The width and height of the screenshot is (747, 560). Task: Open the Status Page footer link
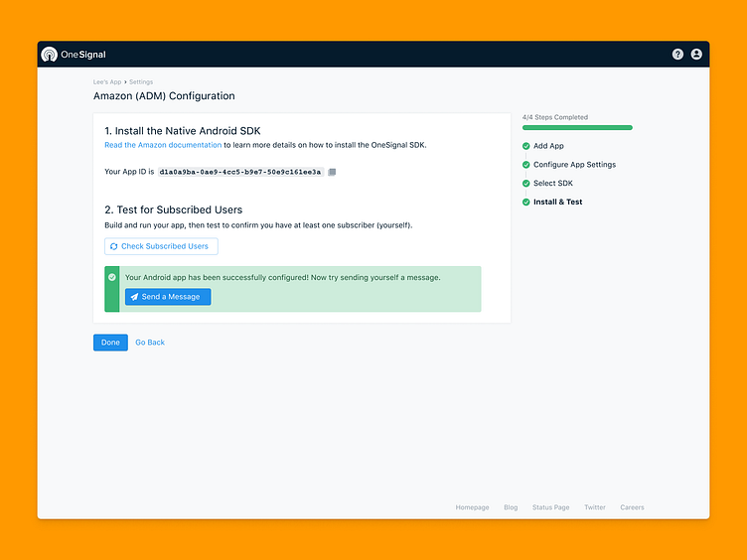point(550,507)
